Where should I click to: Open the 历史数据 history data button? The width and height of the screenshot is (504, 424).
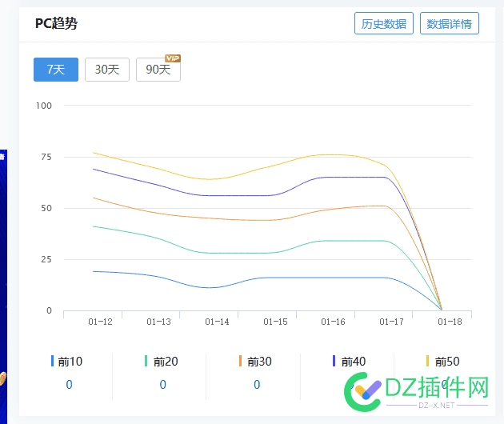[384, 23]
